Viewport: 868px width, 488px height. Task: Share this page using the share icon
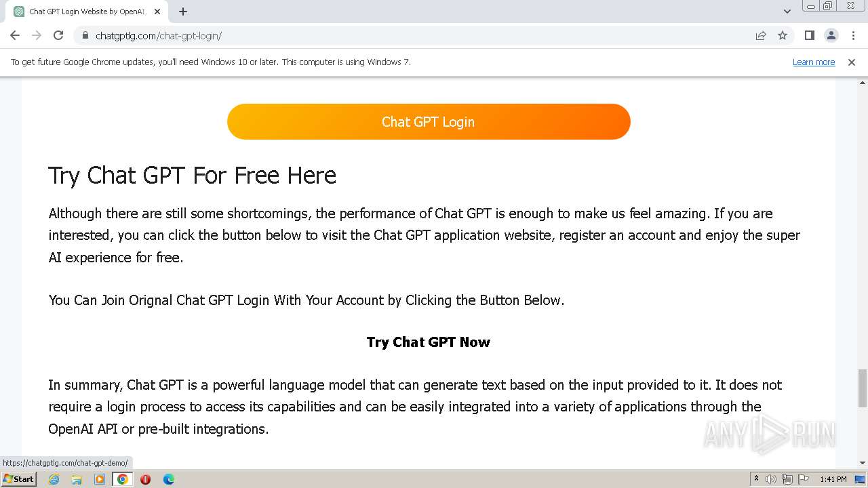pos(761,35)
